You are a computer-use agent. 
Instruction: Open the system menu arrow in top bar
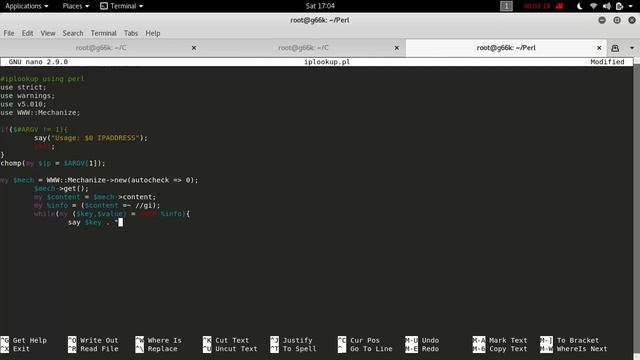pos(631,6)
